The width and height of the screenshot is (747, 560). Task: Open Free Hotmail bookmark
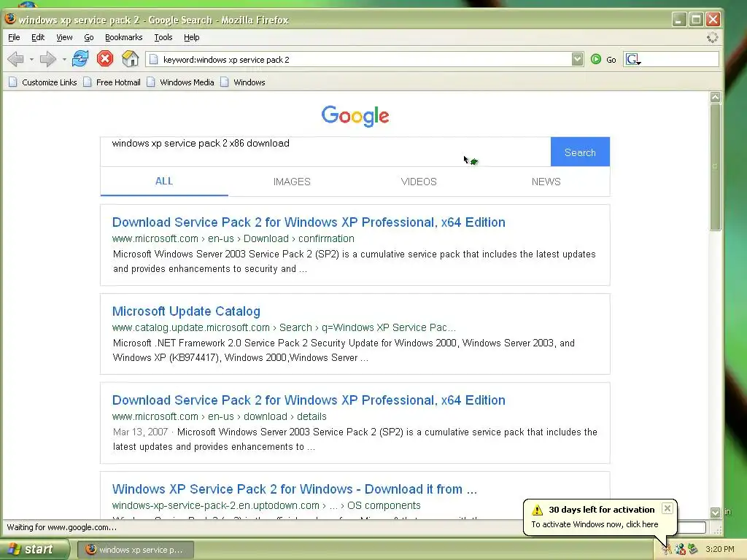[112, 82]
